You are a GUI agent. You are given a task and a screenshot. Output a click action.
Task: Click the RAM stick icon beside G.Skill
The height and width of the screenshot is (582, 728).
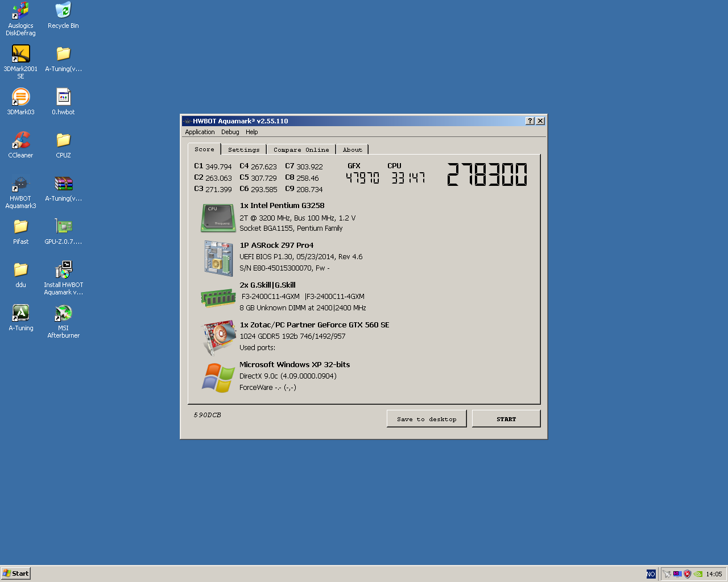tap(218, 297)
